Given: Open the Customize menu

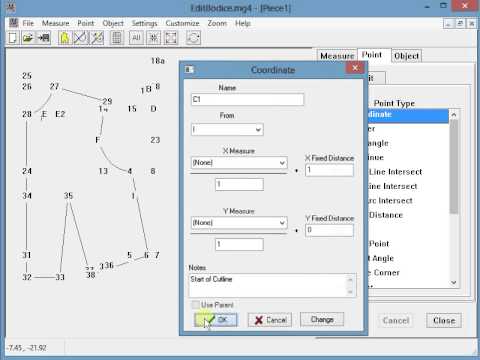Looking at the screenshot, I should point(182,23).
